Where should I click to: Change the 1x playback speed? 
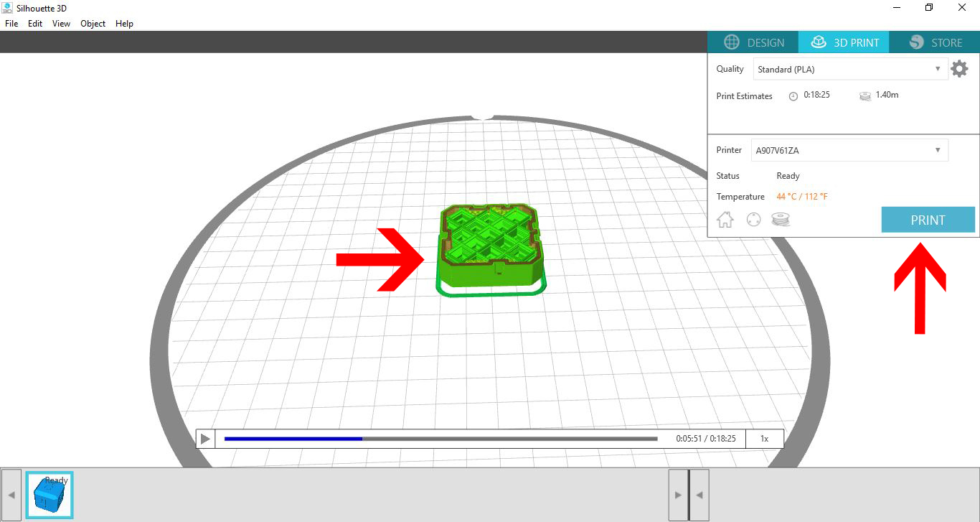764,439
